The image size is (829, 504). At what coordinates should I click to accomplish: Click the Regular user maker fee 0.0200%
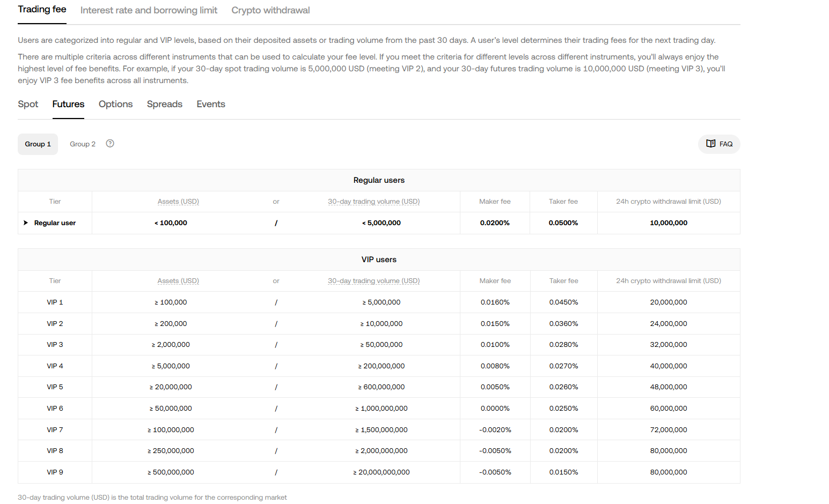495,223
